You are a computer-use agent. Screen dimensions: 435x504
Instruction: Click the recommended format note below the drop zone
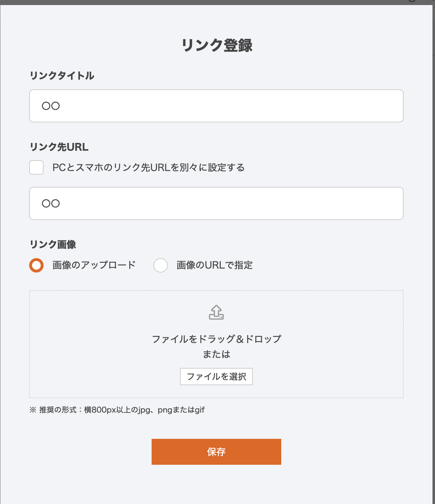click(118, 410)
